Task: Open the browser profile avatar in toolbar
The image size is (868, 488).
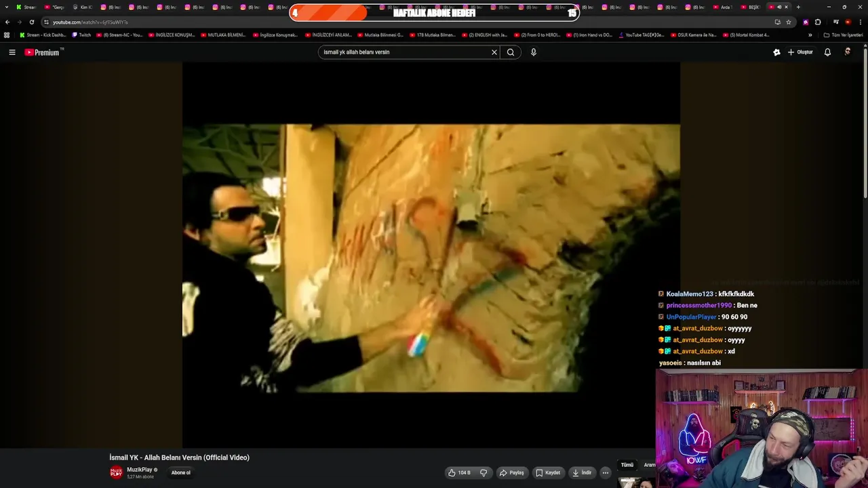Action: 848,22
